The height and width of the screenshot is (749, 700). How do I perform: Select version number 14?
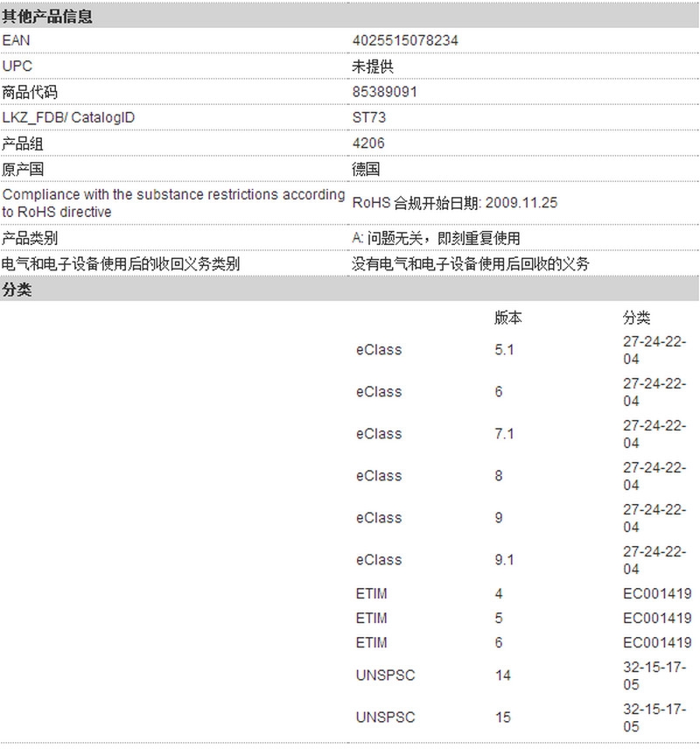point(503,675)
